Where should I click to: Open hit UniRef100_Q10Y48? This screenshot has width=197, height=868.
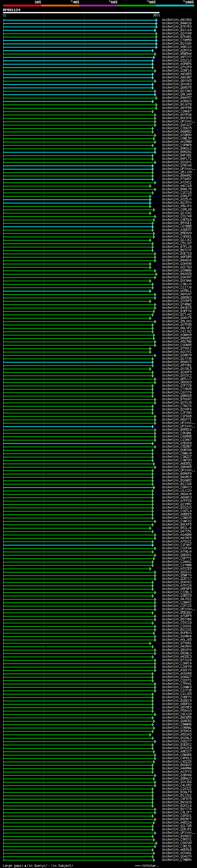click(x=177, y=33)
